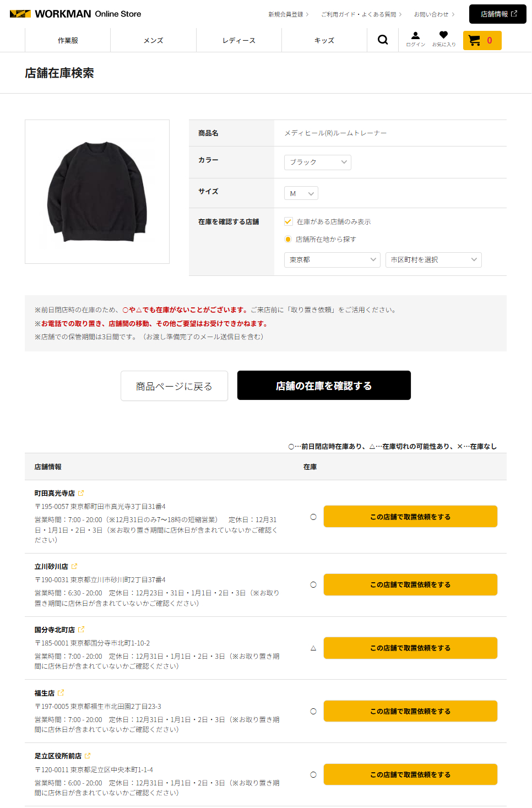Image resolution: width=532 pixels, height=808 pixels.
Task: Open the レディース menu item
Action: (239, 40)
